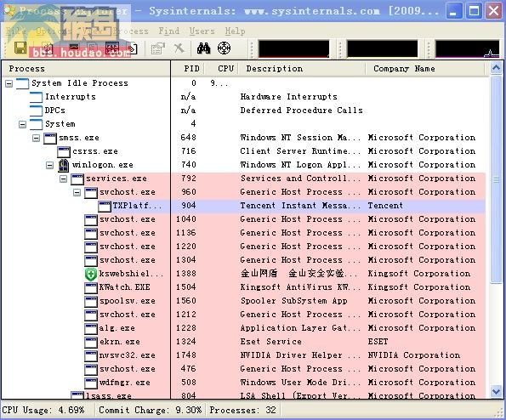The image size is (506, 420).
Task: Click the crosshair Find Window's Process icon
Action: click(x=224, y=48)
